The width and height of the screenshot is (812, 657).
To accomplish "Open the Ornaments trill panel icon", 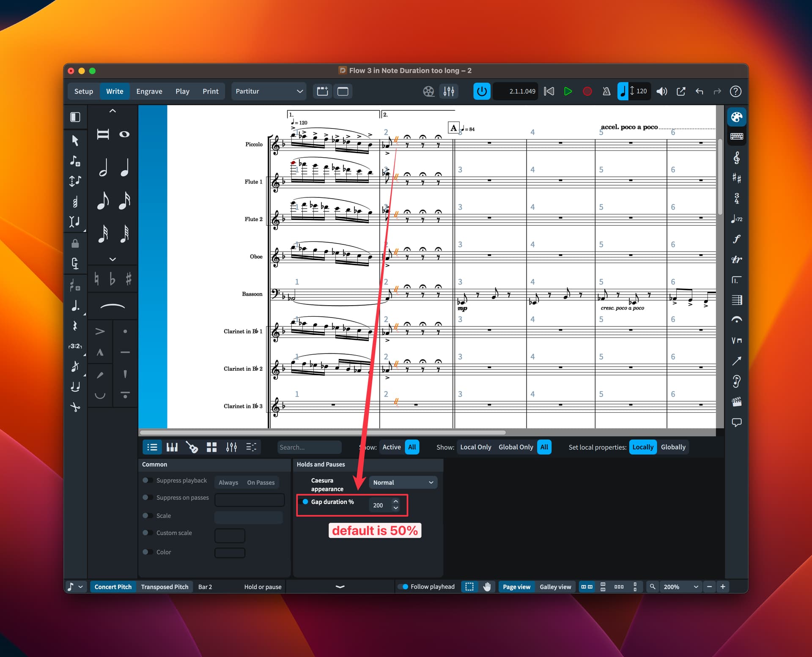I will [x=737, y=260].
